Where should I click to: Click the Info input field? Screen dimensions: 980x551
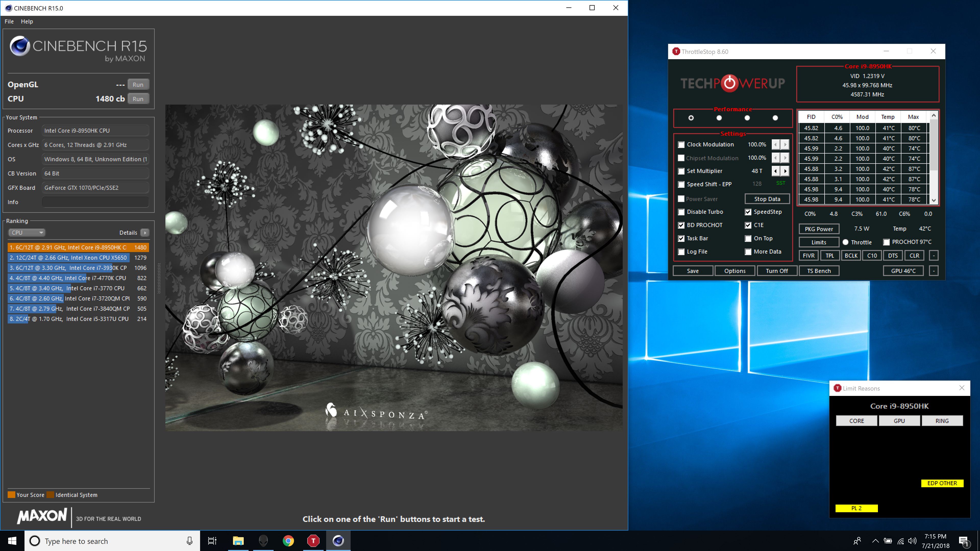[x=95, y=202]
